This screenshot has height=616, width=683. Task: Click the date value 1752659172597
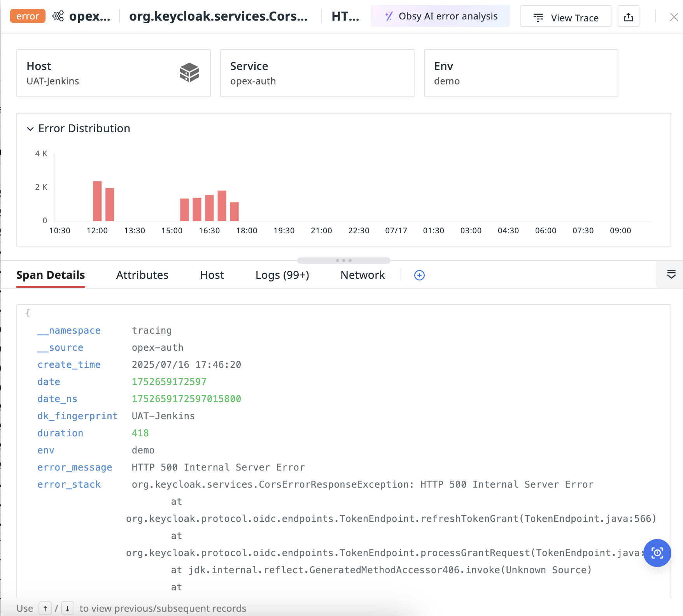169,382
